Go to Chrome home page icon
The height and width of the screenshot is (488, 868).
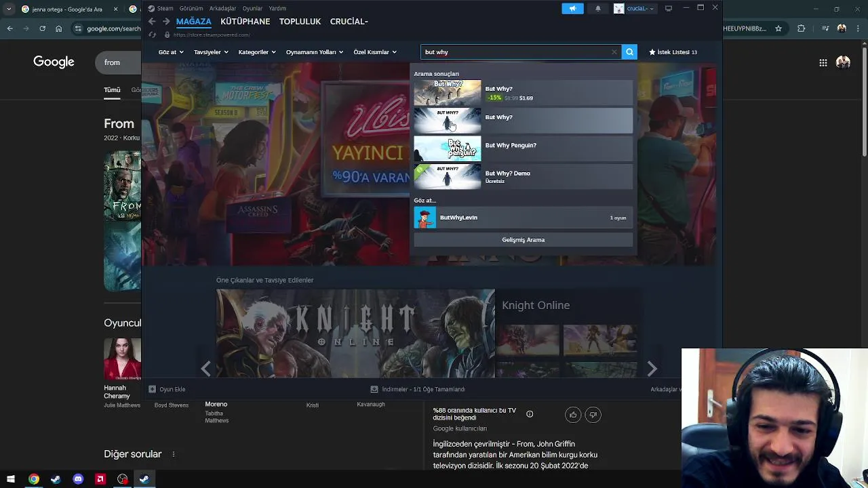pyautogui.click(x=58, y=28)
